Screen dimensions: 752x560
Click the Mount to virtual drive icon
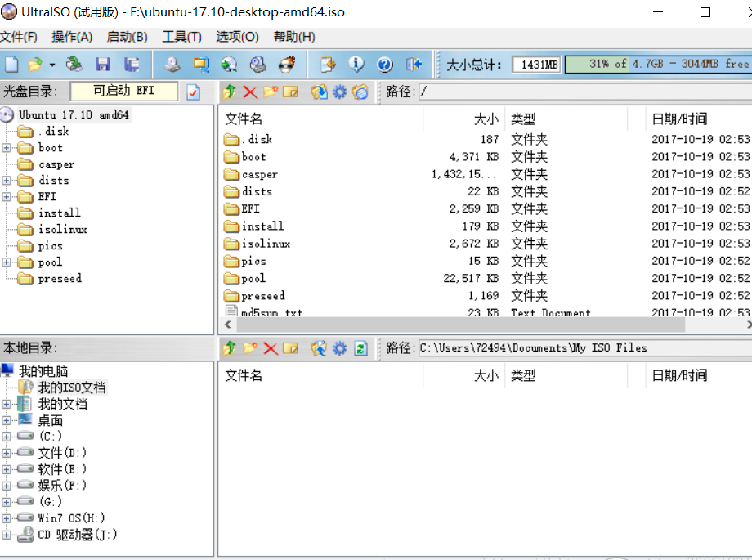click(x=258, y=65)
